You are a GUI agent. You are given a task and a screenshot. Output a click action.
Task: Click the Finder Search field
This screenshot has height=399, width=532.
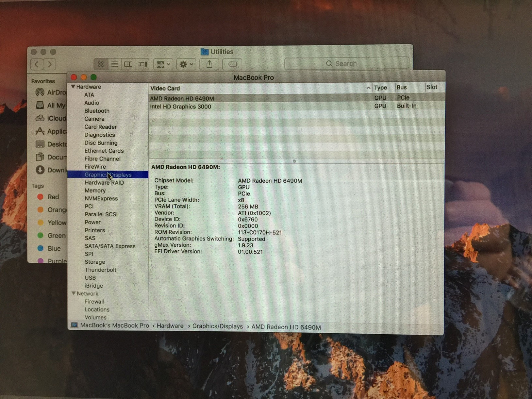[346, 63]
